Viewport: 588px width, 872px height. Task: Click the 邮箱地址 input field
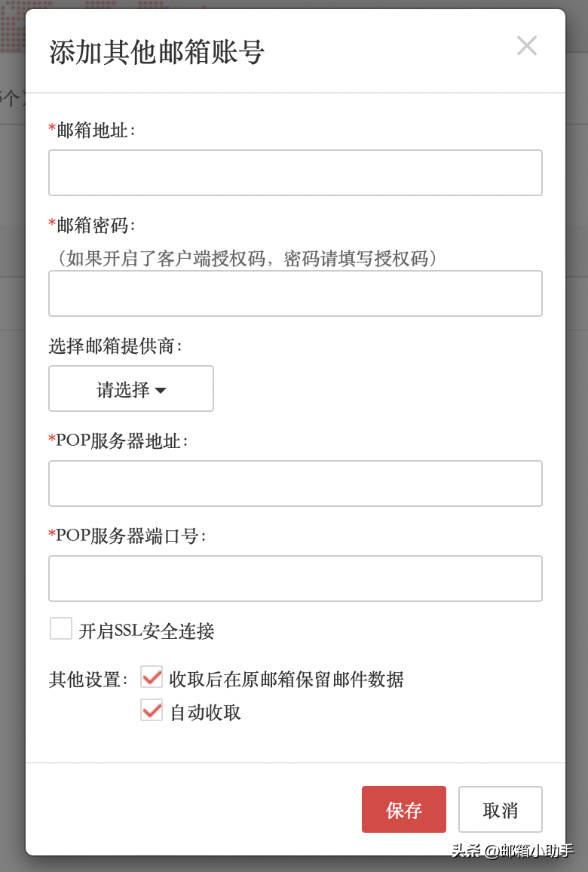[x=295, y=173]
